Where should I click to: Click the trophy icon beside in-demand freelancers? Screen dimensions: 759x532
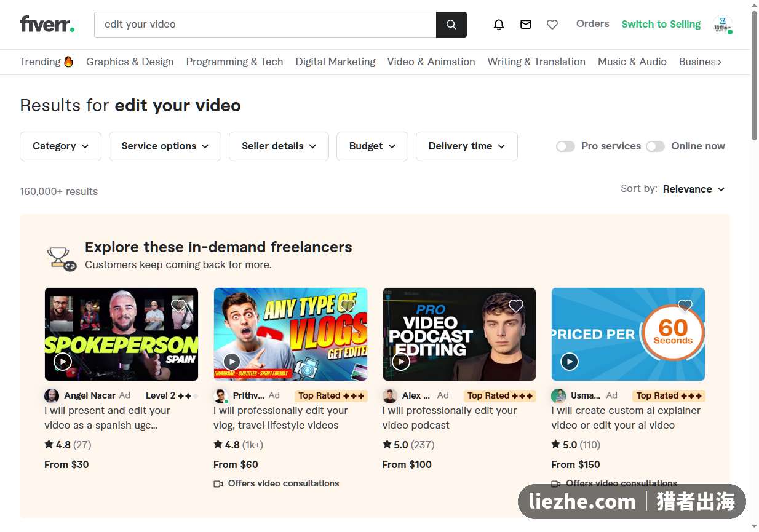62,258
